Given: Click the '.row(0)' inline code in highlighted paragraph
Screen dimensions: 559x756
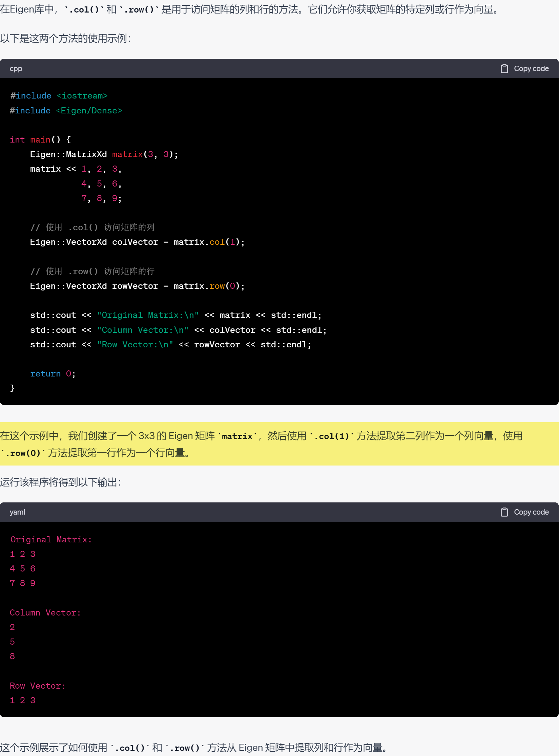Looking at the screenshot, I should (x=23, y=453).
